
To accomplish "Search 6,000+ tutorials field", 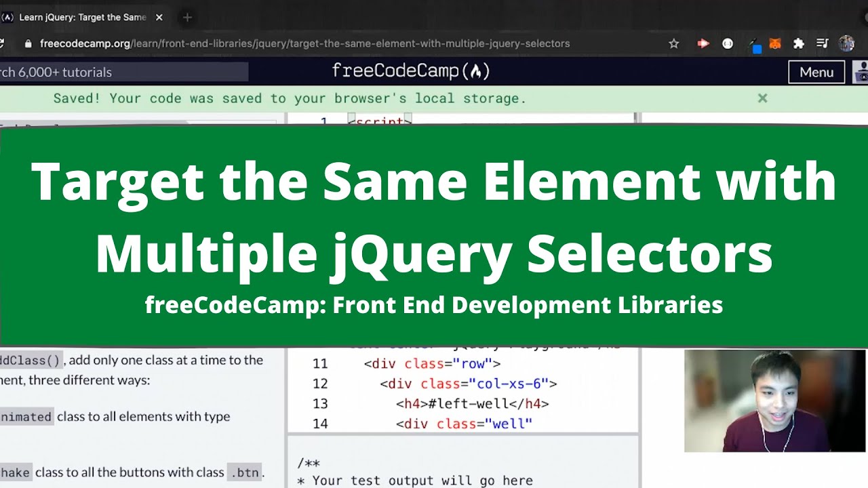I will point(124,72).
